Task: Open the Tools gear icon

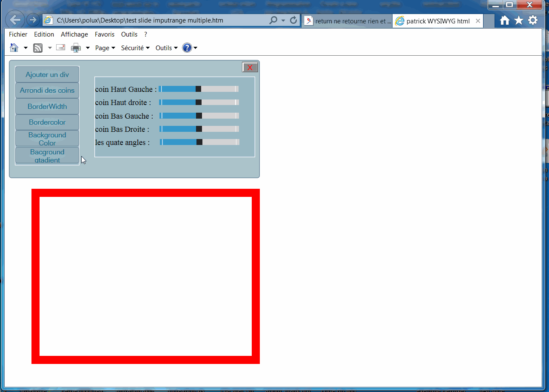Action: pos(533,20)
